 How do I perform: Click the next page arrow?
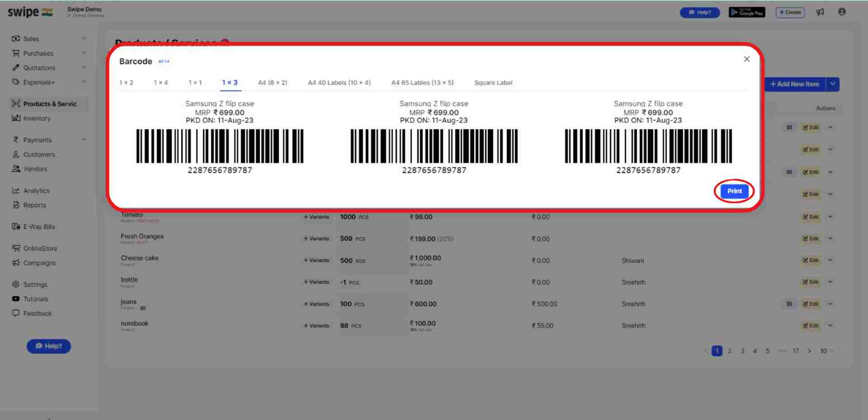pos(809,351)
